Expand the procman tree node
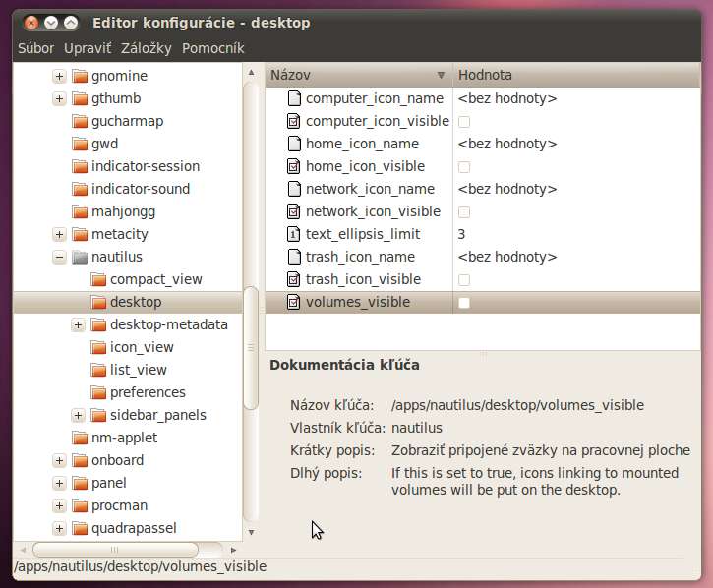Screen dimensions: 713x588 click(59, 505)
